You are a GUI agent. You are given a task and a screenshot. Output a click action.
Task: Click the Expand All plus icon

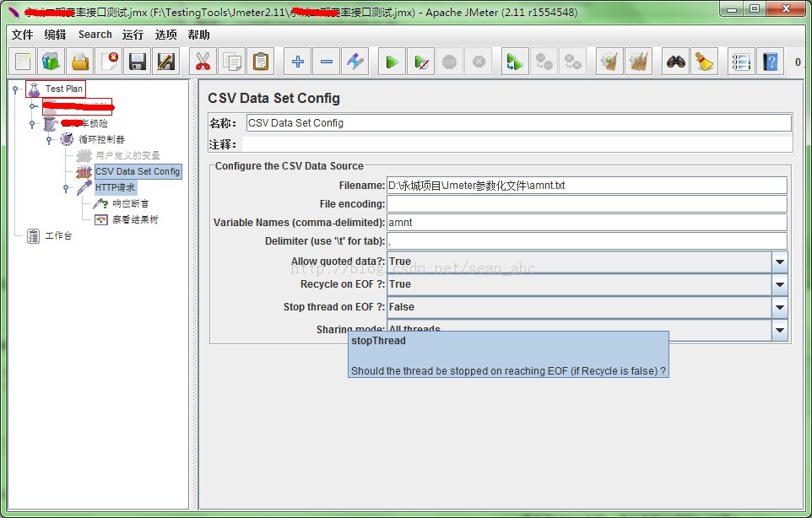point(297,62)
